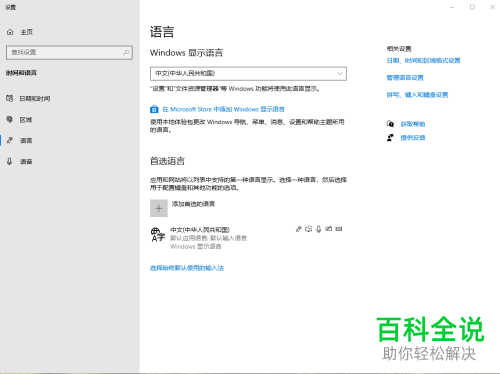Open the 语音 speech page

[x=26, y=162]
